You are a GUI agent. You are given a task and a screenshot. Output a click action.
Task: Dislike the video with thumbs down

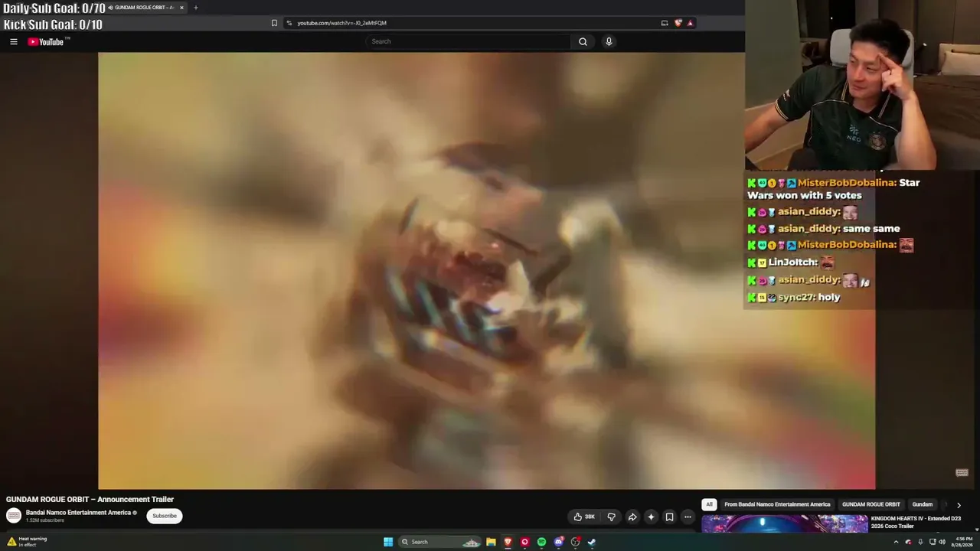click(611, 517)
